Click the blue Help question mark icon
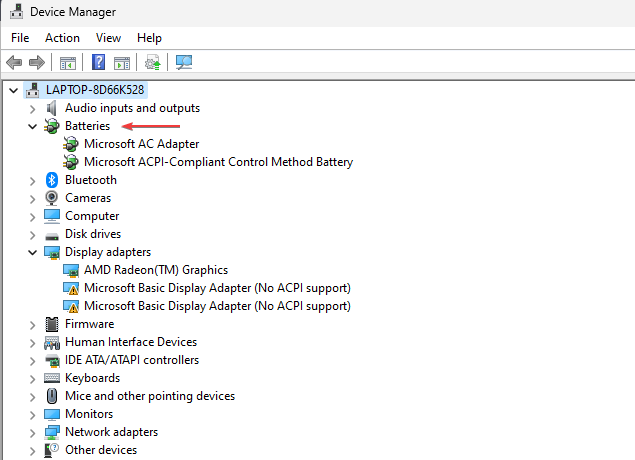The width and height of the screenshot is (635, 460). pyautogui.click(x=99, y=62)
